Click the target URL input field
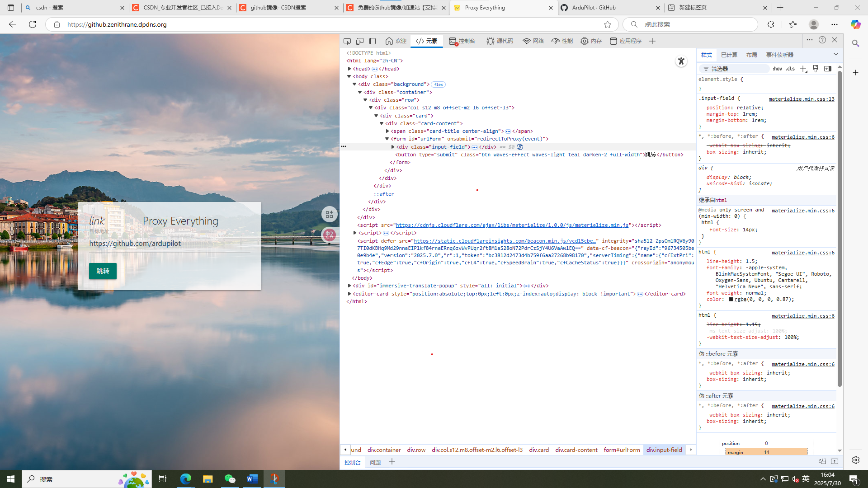 pos(169,244)
